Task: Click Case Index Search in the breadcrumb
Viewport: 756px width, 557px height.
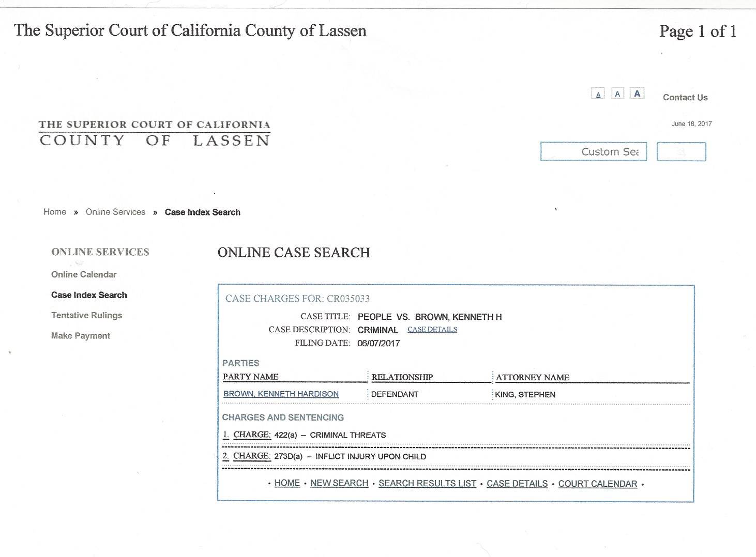Action: 203,212
